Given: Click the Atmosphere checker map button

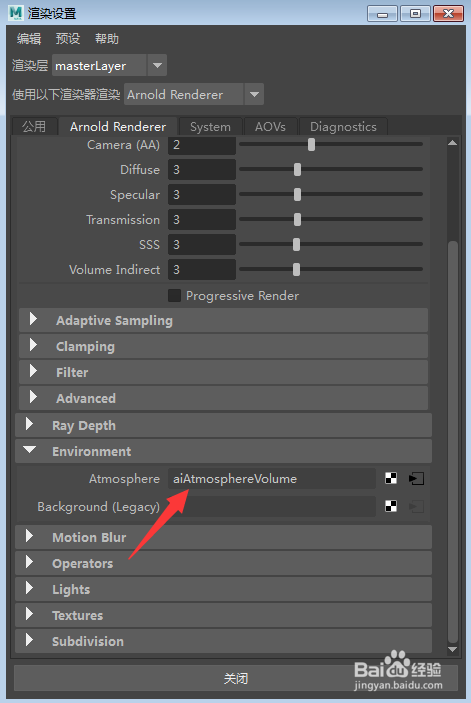Looking at the screenshot, I should [391, 478].
